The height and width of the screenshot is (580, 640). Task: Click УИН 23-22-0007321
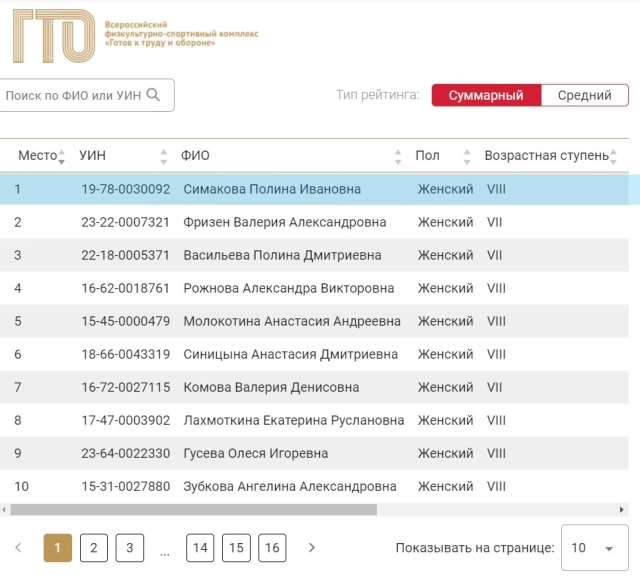125,222
